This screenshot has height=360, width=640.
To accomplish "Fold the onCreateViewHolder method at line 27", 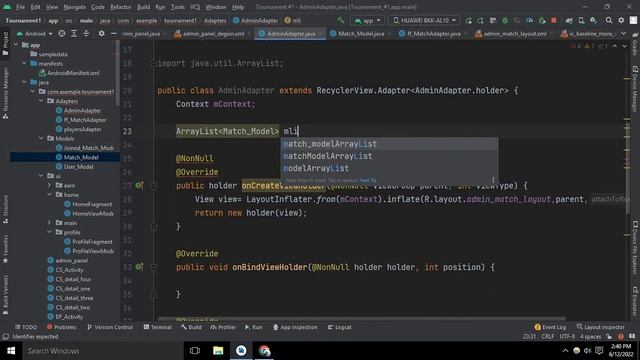I will tap(154, 186).
